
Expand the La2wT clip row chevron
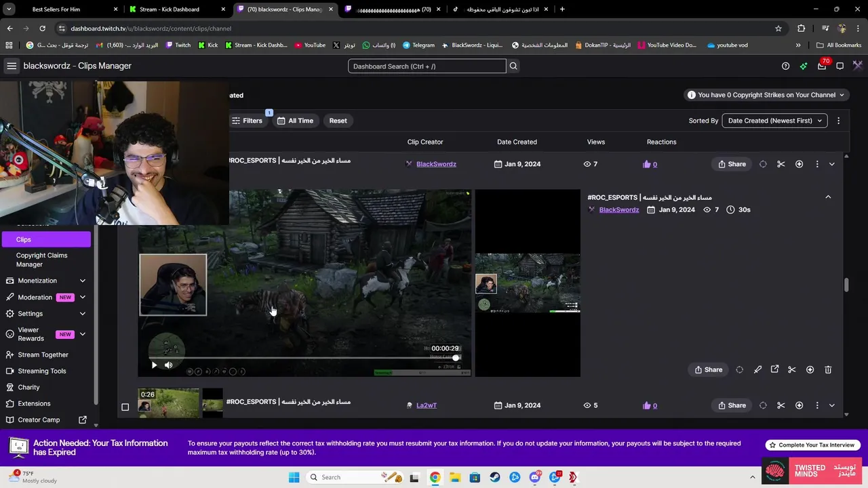pyautogui.click(x=831, y=405)
